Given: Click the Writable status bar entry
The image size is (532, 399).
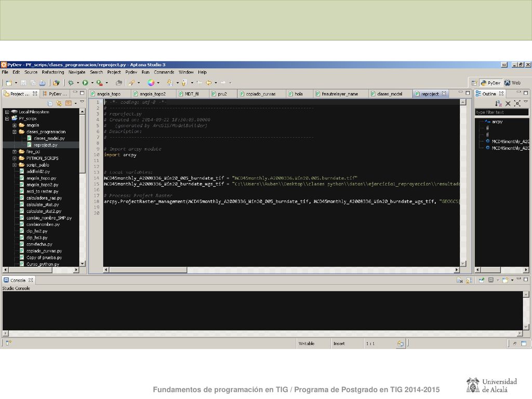Looking at the screenshot, I should [307, 344].
